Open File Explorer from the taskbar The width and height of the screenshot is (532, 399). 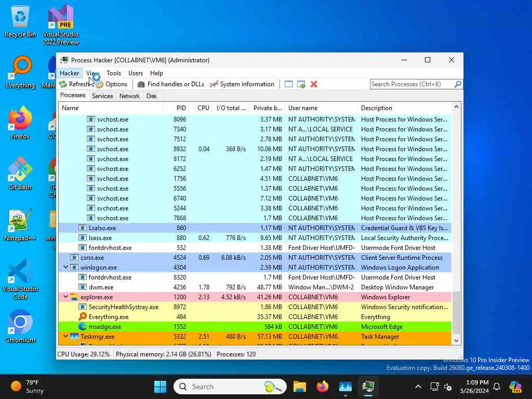pyautogui.click(x=300, y=387)
